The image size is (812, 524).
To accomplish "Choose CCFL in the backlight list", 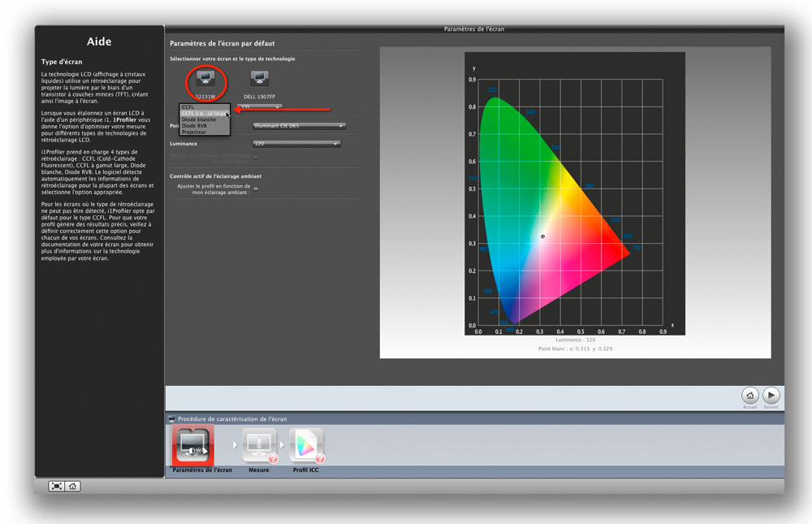I will (x=205, y=106).
